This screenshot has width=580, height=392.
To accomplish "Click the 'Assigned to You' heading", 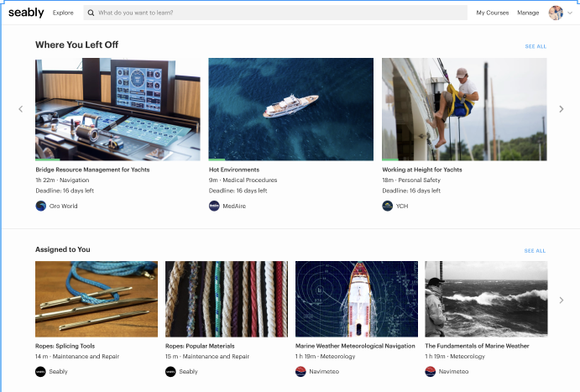I will point(63,249).
